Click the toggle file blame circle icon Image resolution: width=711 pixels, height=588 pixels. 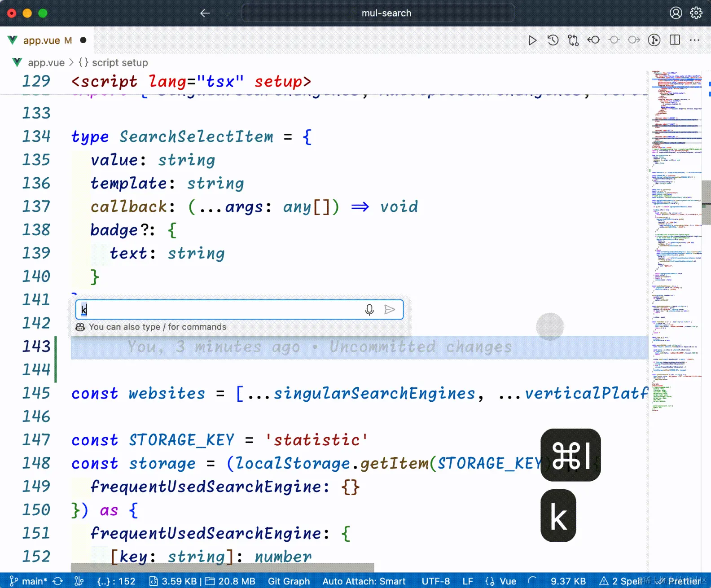614,40
